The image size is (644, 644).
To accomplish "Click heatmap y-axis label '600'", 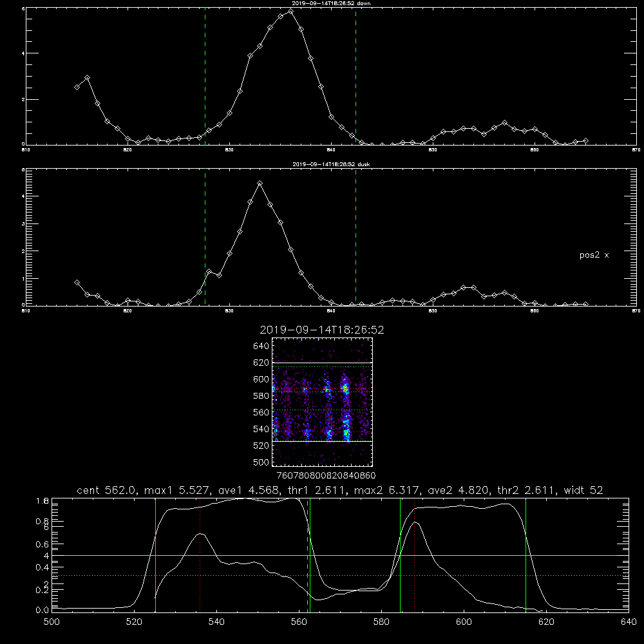I will [x=261, y=379].
